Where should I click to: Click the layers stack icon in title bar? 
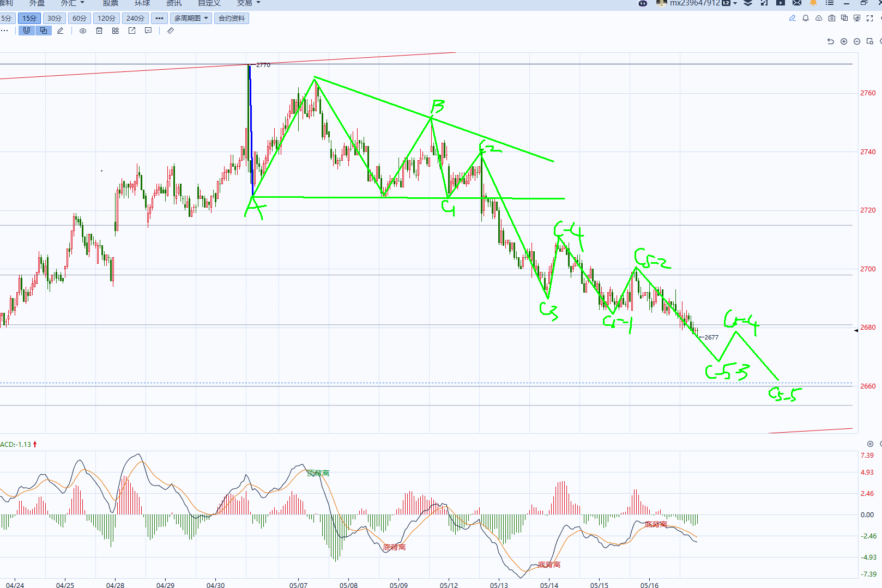(x=748, y=3)
